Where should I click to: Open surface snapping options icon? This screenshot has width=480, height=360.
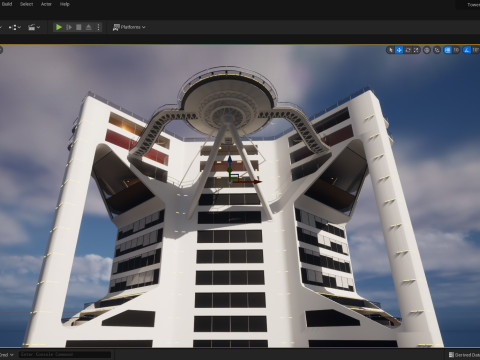[x=437, y=50]
